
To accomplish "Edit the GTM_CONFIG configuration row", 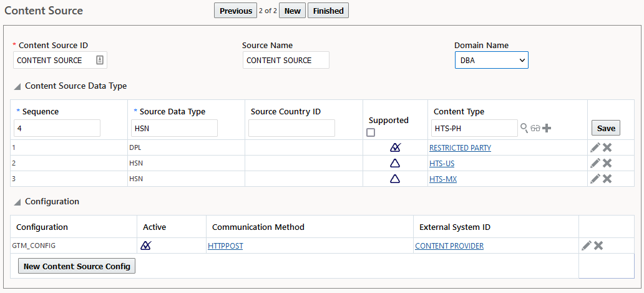I will coord(586,246).
